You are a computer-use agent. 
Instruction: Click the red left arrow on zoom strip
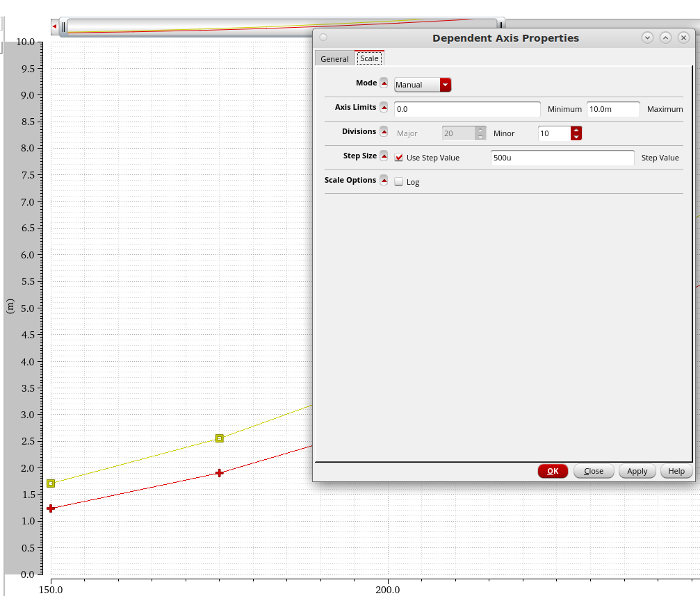pos(54,26)
